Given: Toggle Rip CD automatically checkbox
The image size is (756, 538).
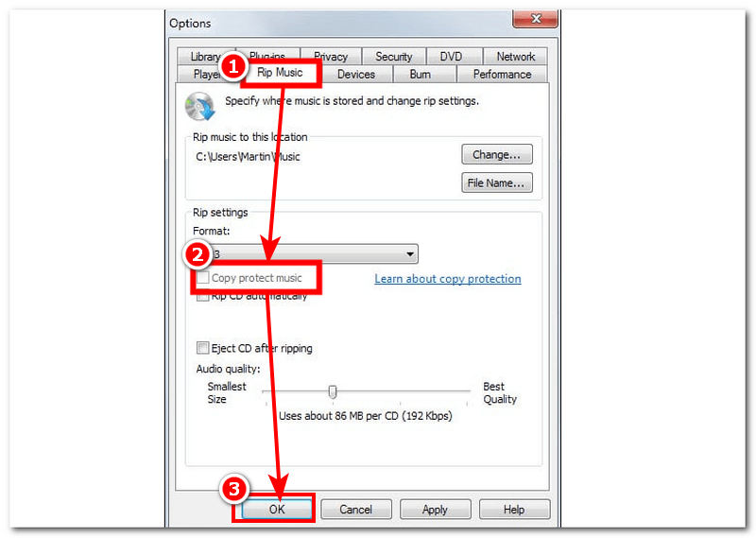Looking at the screenshot, I should pos(202,297).
